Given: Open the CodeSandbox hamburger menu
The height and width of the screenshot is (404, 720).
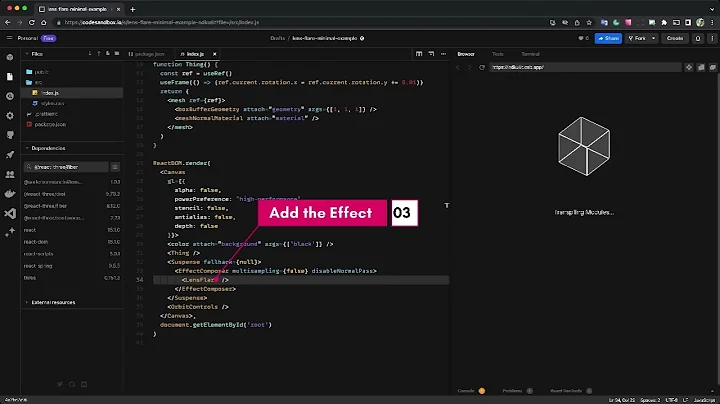Looking at the screenshot, I should coord(9,38).
